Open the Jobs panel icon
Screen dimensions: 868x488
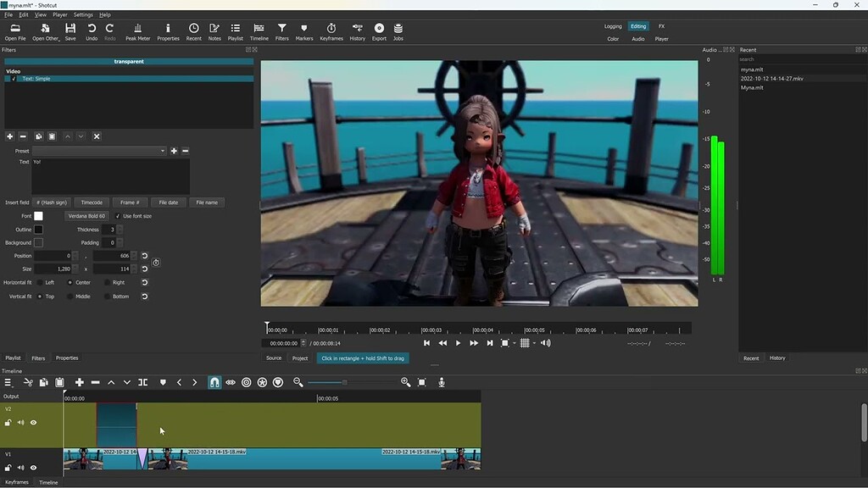click(x=398, y=32)
